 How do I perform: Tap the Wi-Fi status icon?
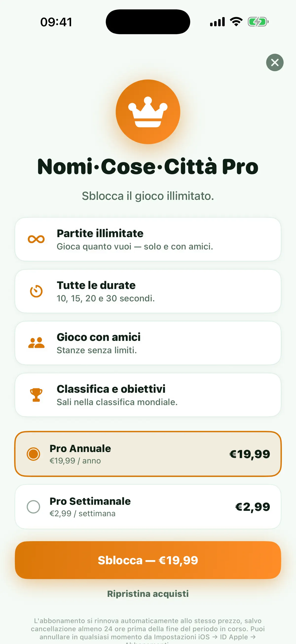tap(236, 22)
